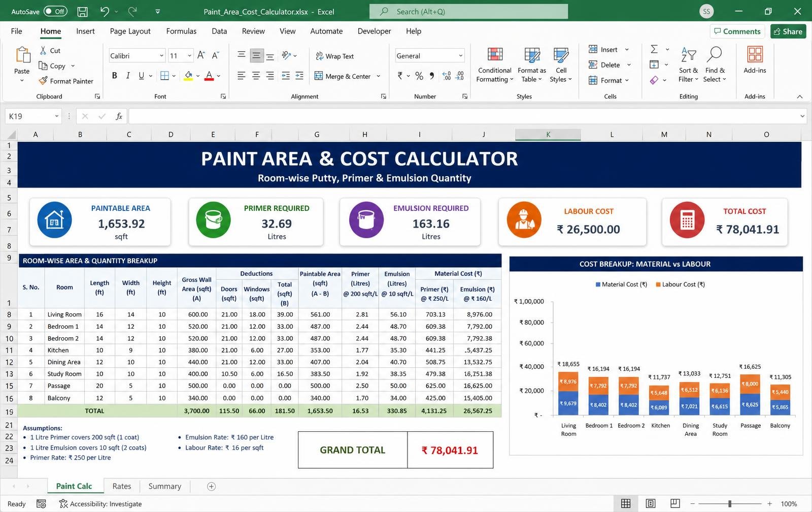Click Format as Table button

point(532,65)
